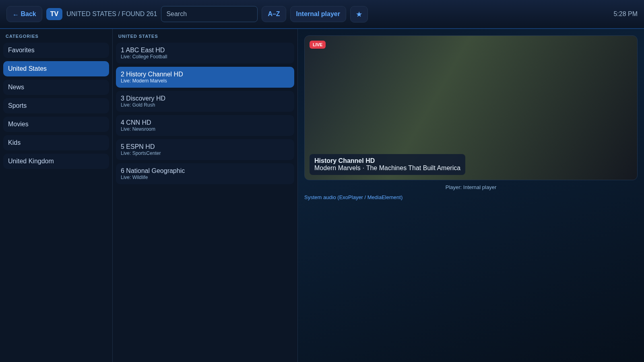This screenshot has height=362, width=644.
Task: Play channel 1 ABC East HD
Action: pyautogui.click(x=205, y=53)
